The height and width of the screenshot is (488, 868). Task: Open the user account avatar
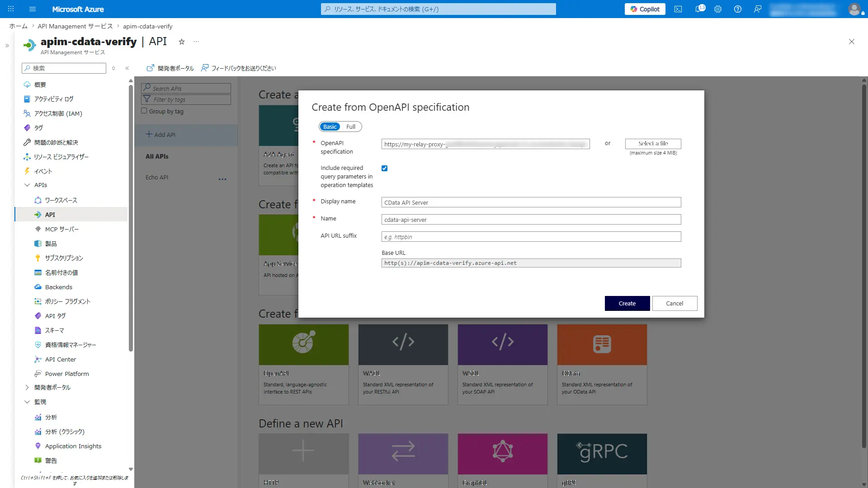click(854, 9)
